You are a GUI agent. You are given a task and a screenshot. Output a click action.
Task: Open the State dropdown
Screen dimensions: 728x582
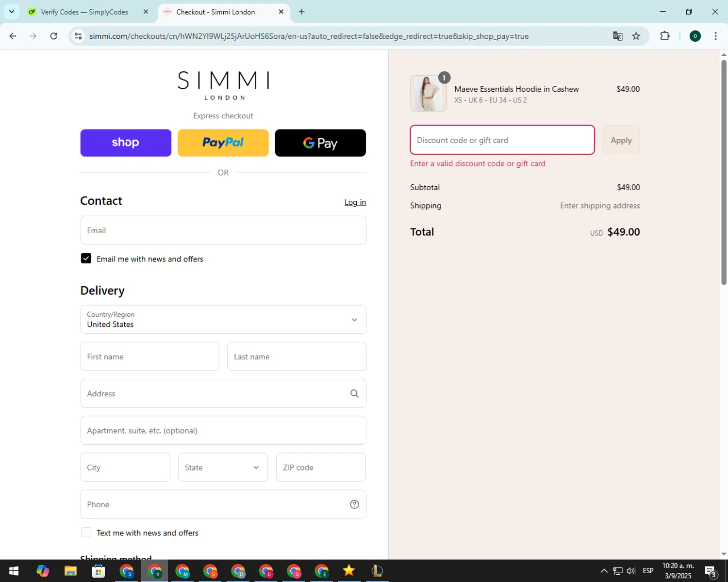click(x=223, y=467)
